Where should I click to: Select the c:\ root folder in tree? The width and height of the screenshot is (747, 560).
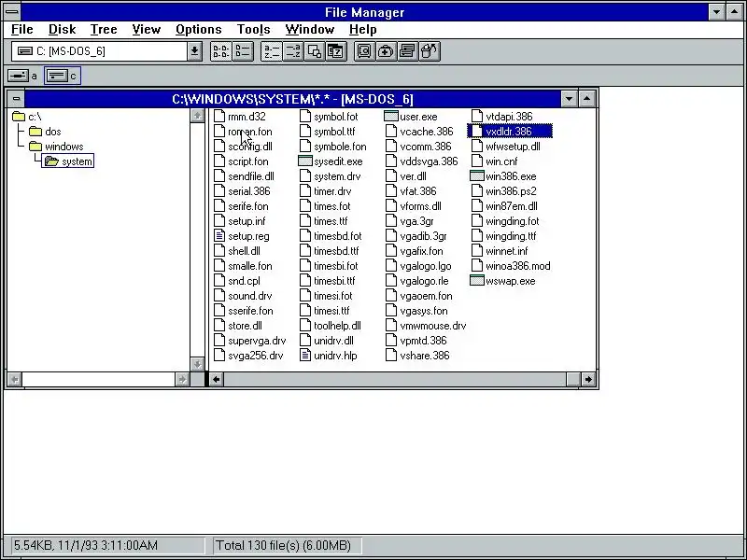[x=27, y=117]
